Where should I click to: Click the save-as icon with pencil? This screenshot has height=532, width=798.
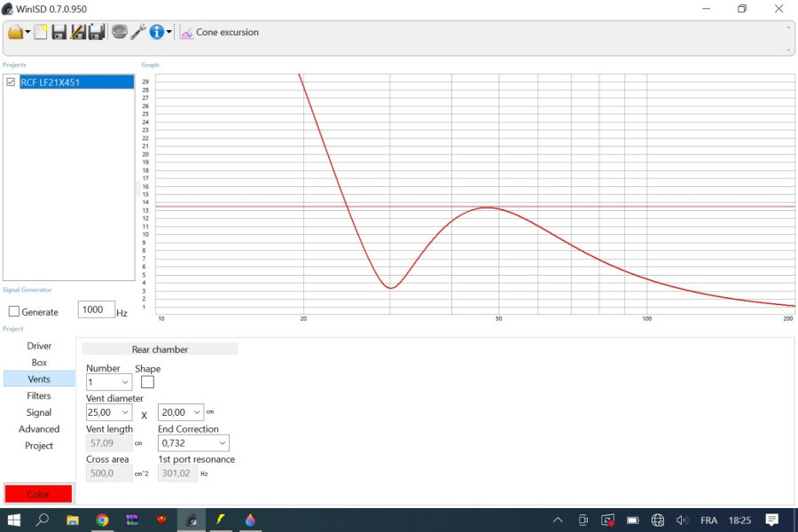point(77,32)
